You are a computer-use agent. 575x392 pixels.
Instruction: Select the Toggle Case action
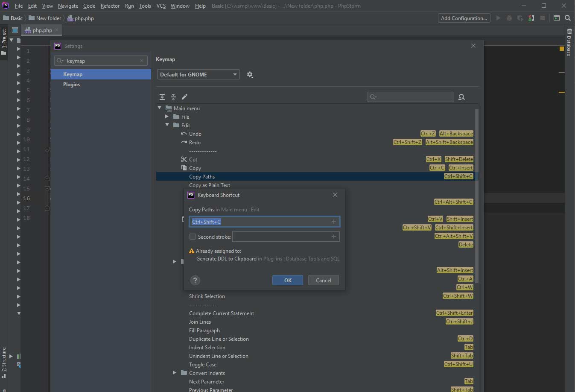(x=203, y=364)
